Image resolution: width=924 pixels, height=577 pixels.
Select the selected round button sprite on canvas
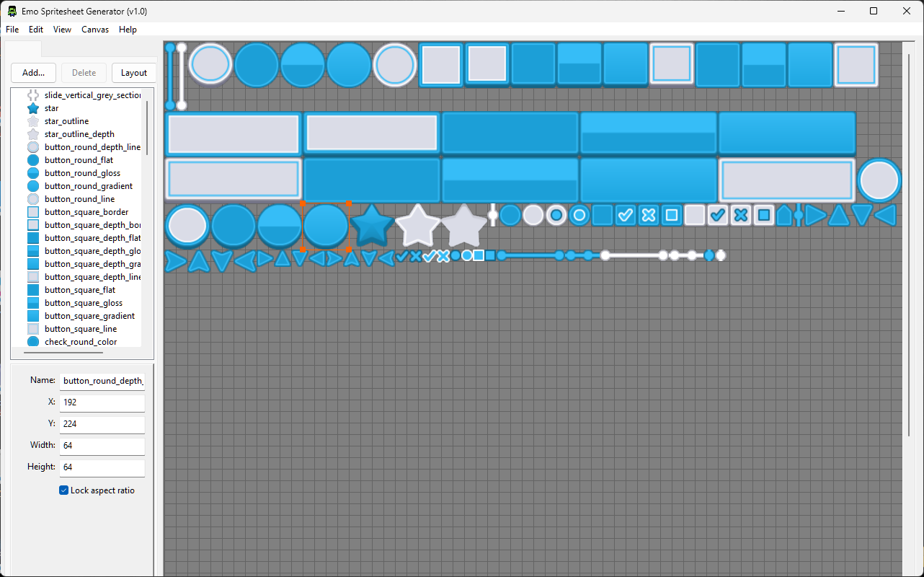coord(326,226)
